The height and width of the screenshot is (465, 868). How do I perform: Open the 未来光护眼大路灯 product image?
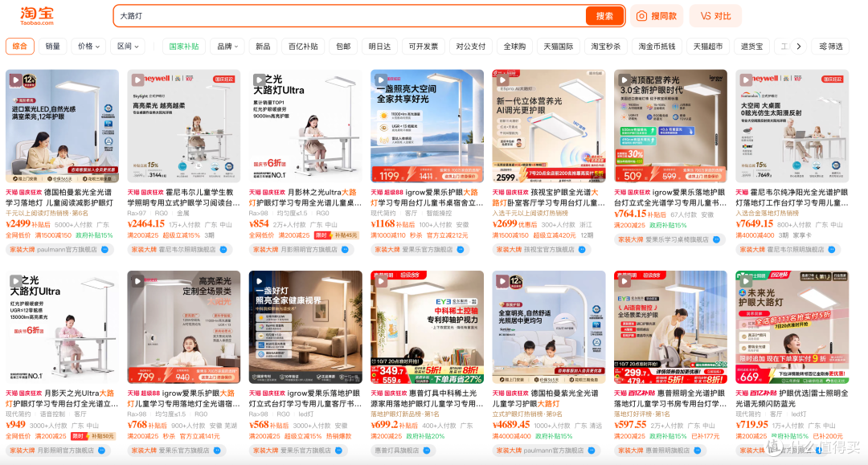point(792,327)
